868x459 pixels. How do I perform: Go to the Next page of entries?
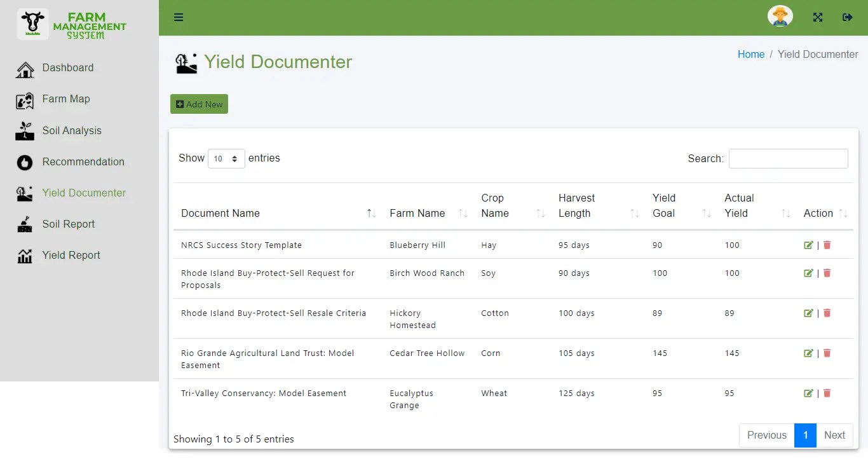[x=834, y=435]
